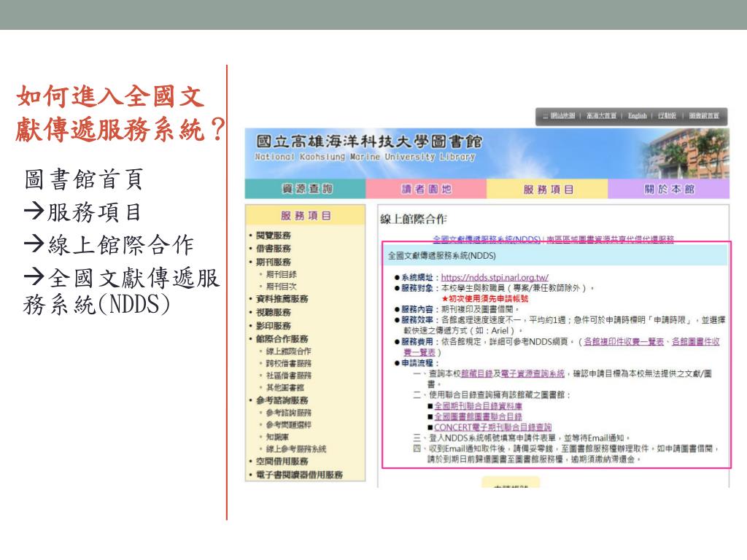Image resolution: width=747 pixels, height=560 pixels.
Task: Open the 行動版 mobile version link
Action: coord(667,116)
